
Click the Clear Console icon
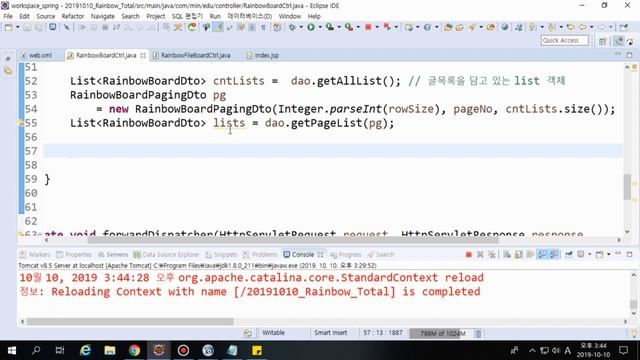coord(507,255)
